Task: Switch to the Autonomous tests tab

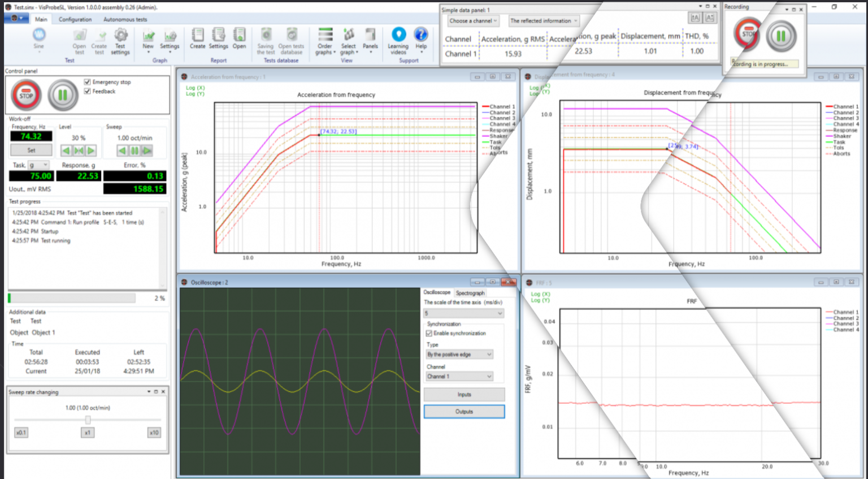Action: point(125,19)
